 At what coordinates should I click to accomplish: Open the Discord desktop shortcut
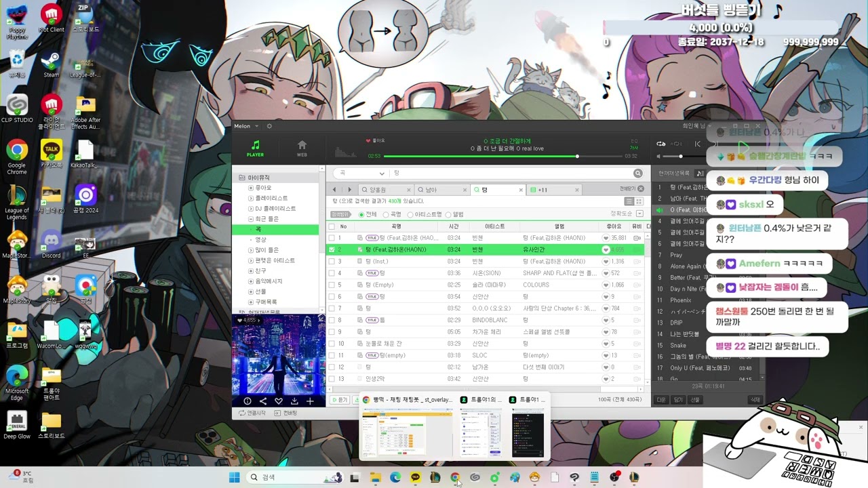(x=51, y=245)
